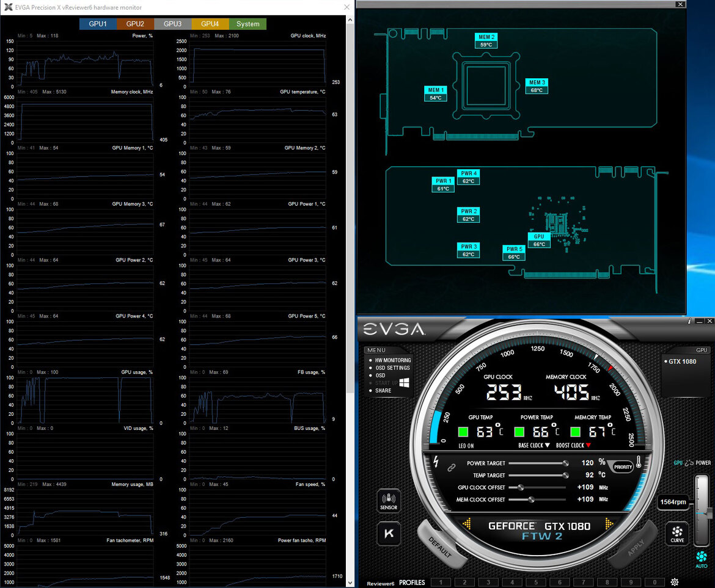
Task: Click the link chain icon beside Power Target
Action: tap(452, 467)
